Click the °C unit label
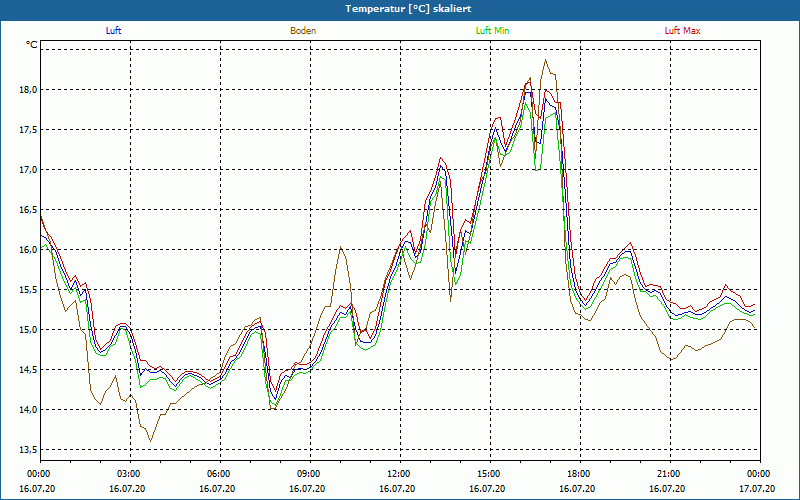This screenshot has height=500, width=800. point(31,45)
